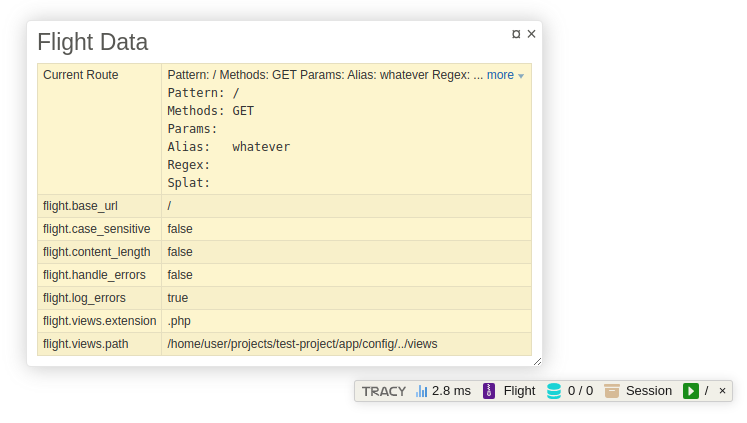Screen dimensions: 747x423
Task: Open Flight Data panel in new window
Action: tap(516, 34)
